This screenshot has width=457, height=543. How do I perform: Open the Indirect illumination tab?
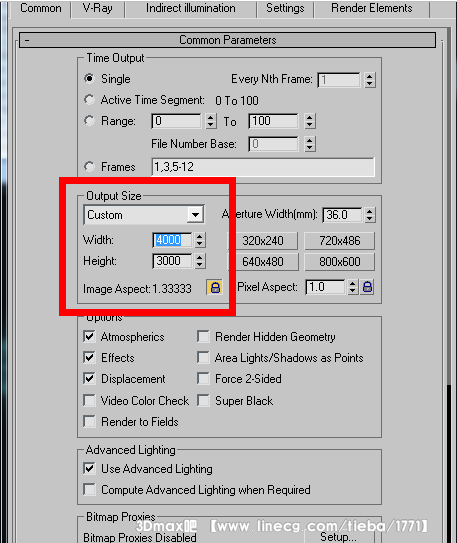[190, 8]
